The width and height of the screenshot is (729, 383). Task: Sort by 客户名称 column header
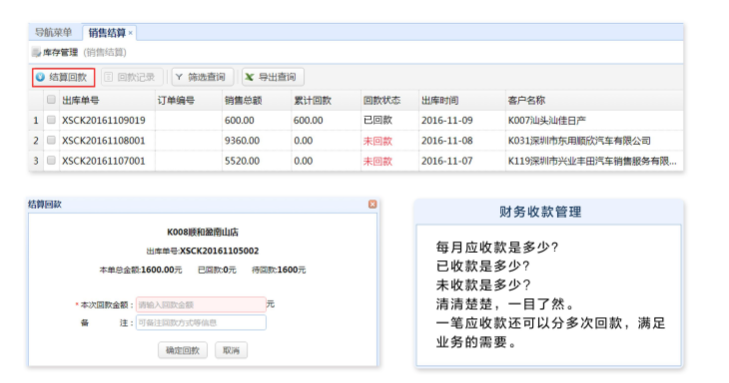[526, 100]
